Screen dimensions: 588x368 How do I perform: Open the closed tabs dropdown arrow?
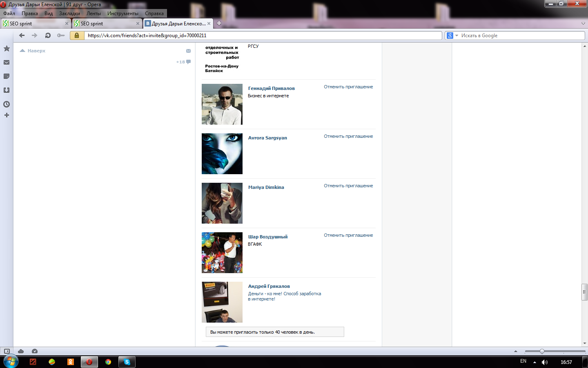(x=583, y=24)
